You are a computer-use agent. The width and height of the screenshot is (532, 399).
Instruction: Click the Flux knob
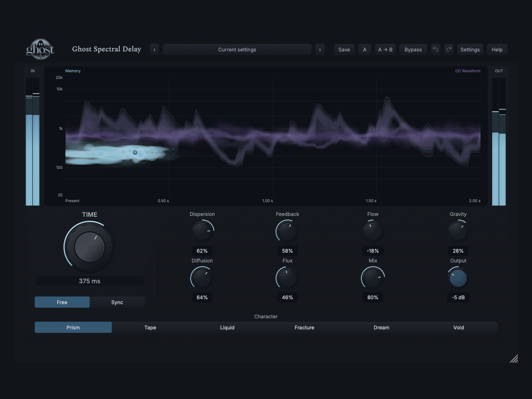[x=288, y=278]
